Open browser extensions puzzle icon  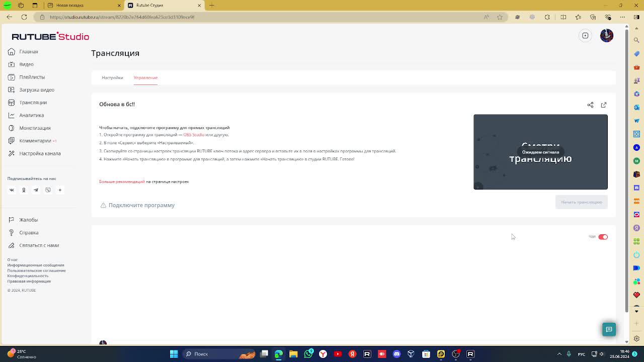click(548, 17)
